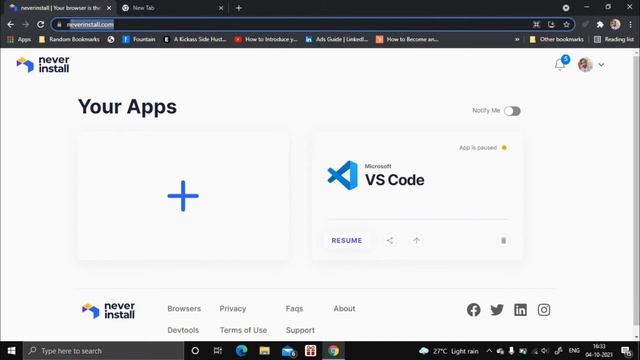The image size is (640, 360).
Task: Bookmark this page with the star icon
Action: pyautogui.click(x=566, y=24)
